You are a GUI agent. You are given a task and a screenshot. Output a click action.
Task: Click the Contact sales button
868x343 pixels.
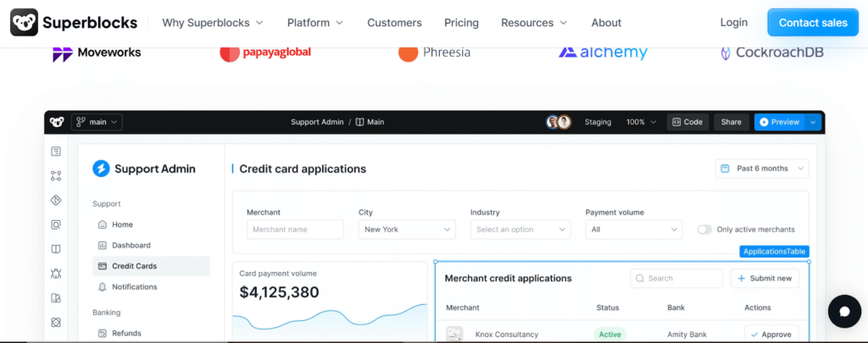point(813,23)
